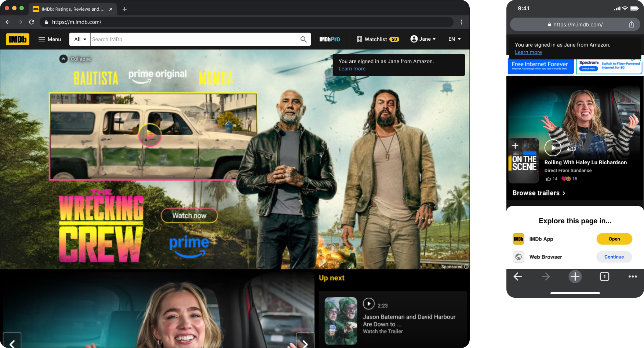Add On The Scene to watchlist
The width and height of the screenshot is (644, 348).
[515, 146]
